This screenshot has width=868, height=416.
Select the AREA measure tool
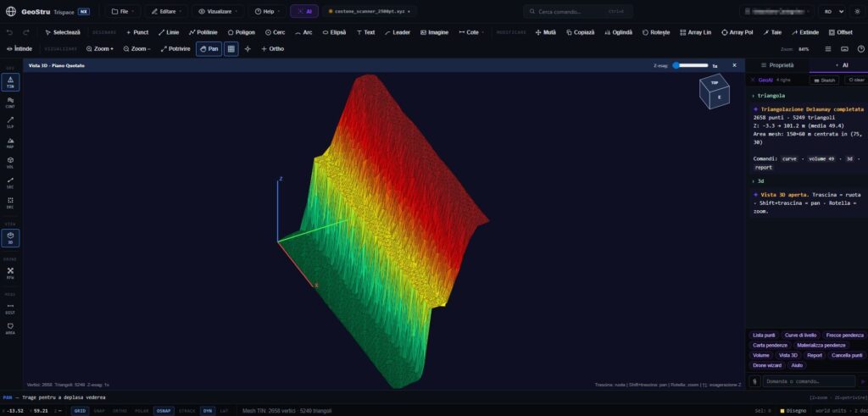(x=10, y=329)
